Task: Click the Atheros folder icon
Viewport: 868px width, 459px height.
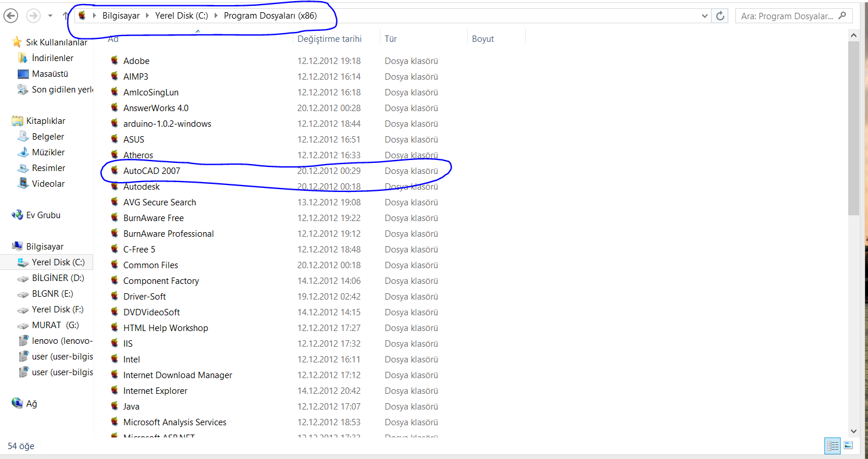Action: [x=115, y=155]
